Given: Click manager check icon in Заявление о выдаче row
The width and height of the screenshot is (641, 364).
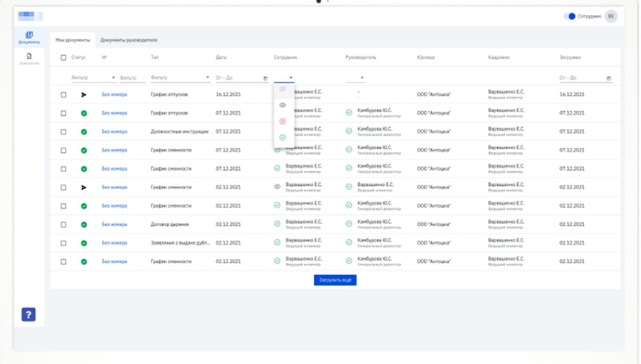Looking at the screenshot, I should pyautogui.click(x=349, y=243).
